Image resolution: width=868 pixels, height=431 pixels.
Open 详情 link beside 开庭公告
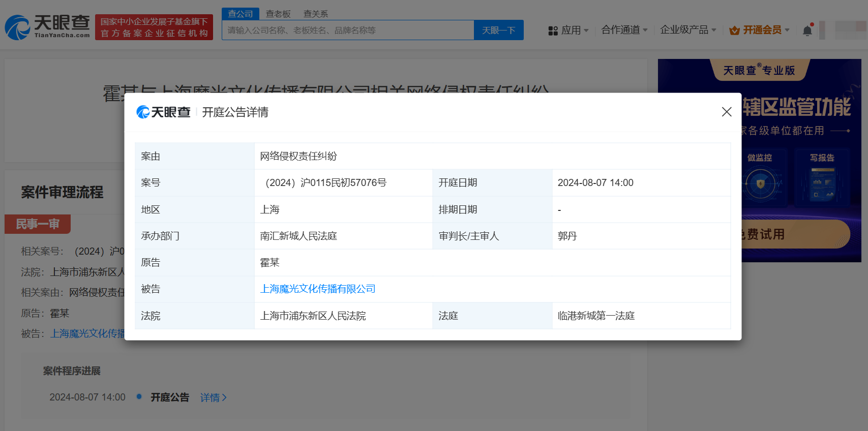(213, 397)
